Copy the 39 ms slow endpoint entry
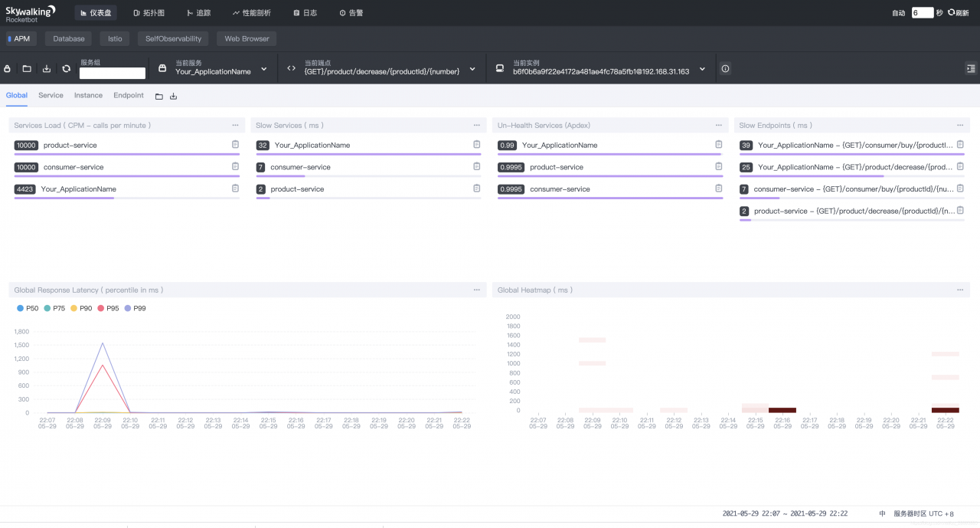 960,144
